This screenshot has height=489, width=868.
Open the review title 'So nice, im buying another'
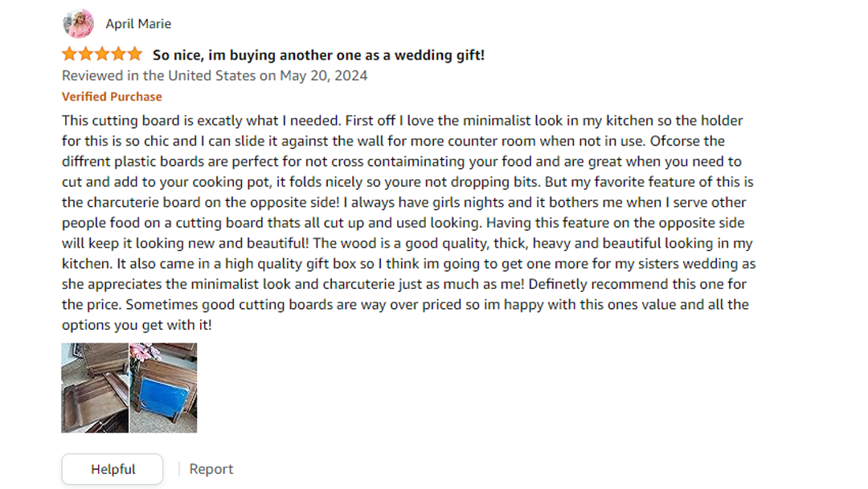click(318, 55)
